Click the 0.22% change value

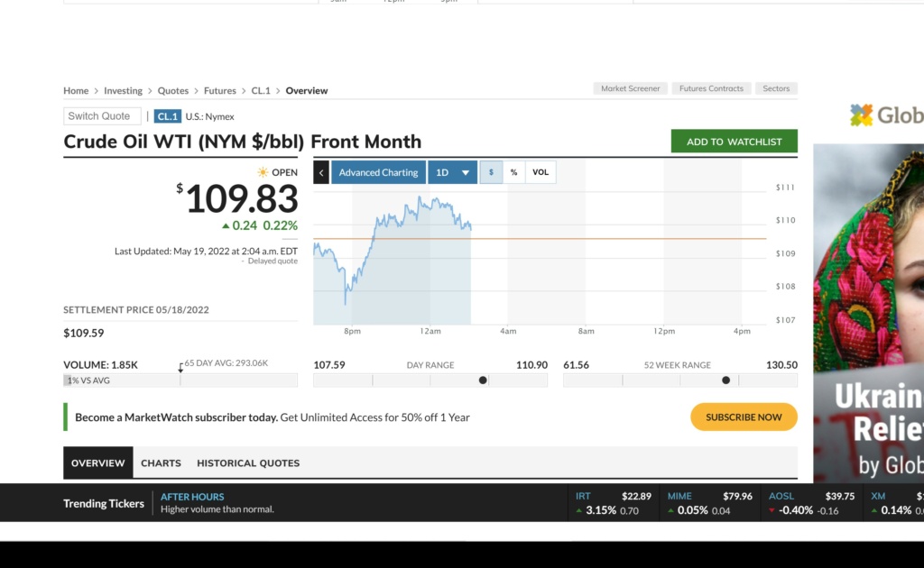[281, 225]
